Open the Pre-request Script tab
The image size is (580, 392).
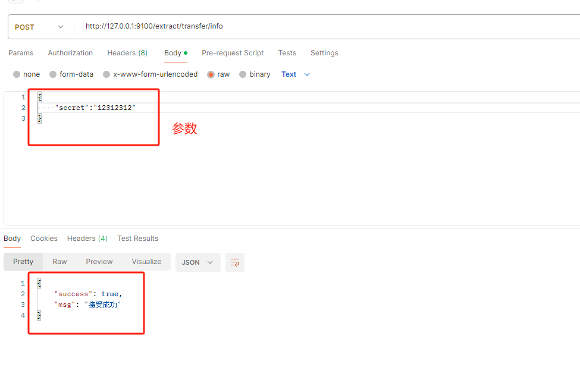tap(233, 53)
